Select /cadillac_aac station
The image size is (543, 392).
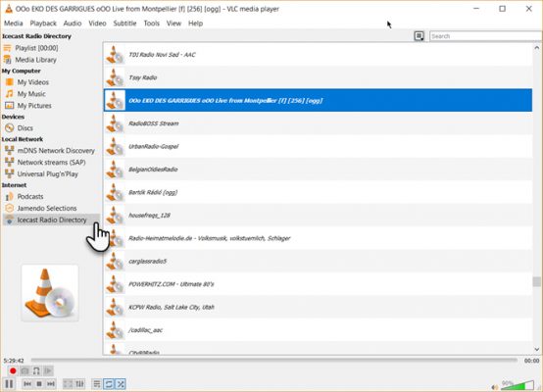coord(318,330)
